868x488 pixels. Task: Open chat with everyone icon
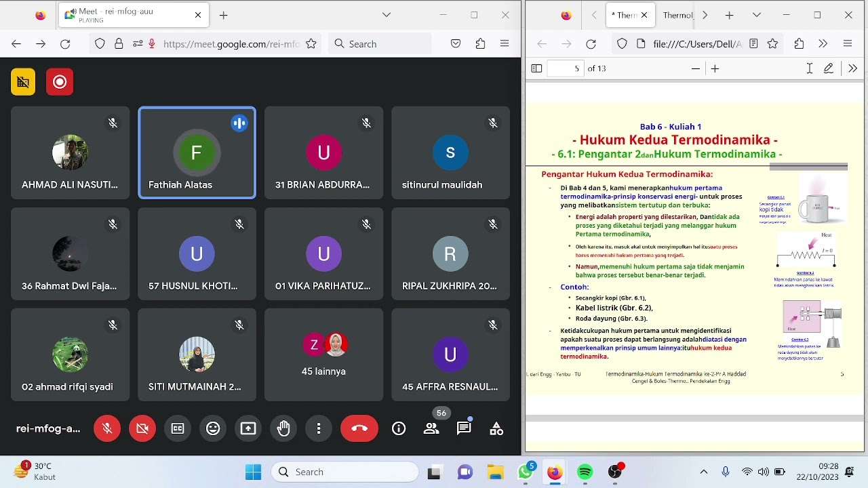[464, 428]
